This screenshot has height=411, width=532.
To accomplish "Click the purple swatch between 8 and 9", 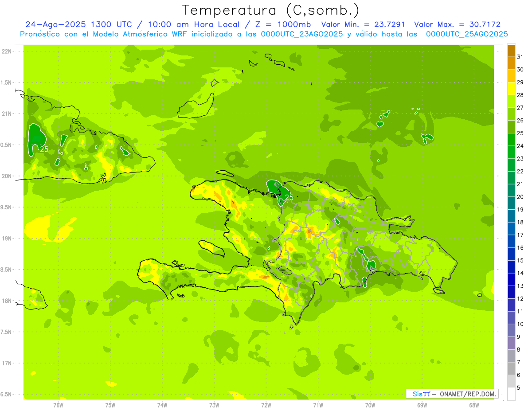I will (511, 343).
